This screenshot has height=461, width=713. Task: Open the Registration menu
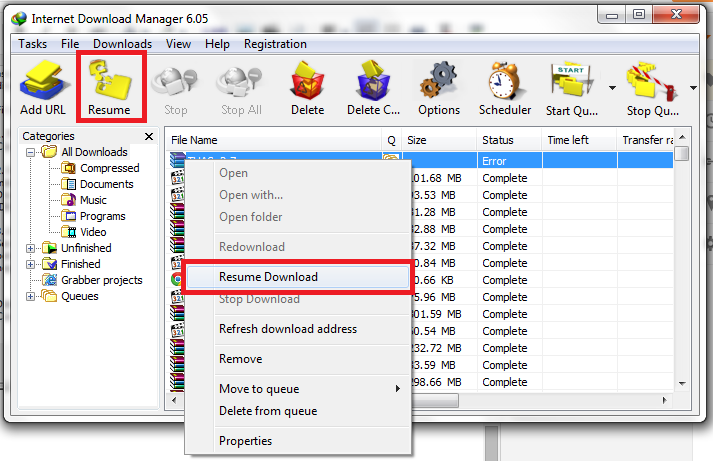pyautogui.click(x=275, y=44)
